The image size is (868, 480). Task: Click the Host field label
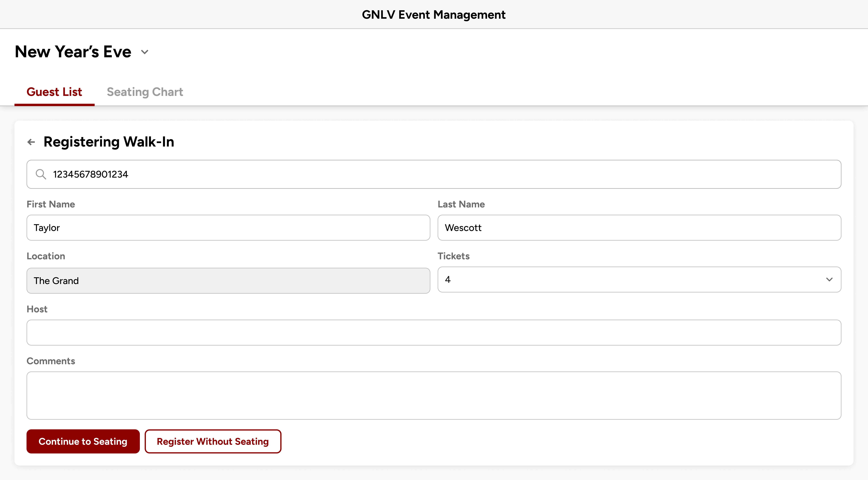click(37, 309)
